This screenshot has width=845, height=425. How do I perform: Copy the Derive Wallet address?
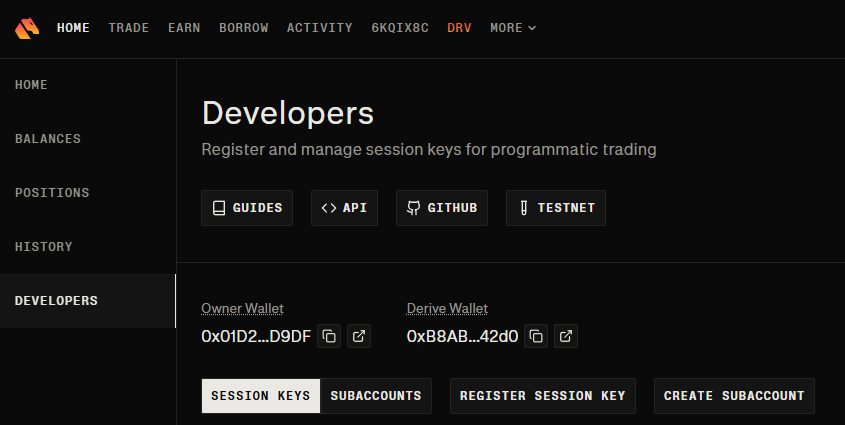coord(536,336)
